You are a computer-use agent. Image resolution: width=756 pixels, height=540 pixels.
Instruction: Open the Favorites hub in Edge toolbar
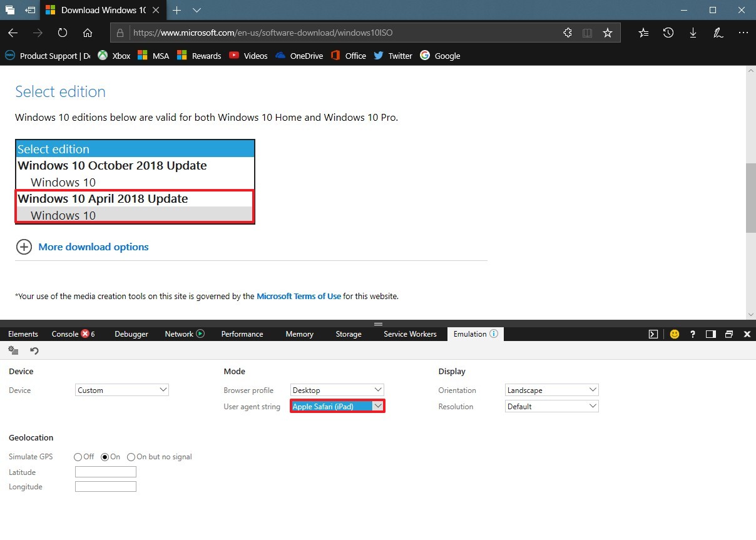coord(643,33)
